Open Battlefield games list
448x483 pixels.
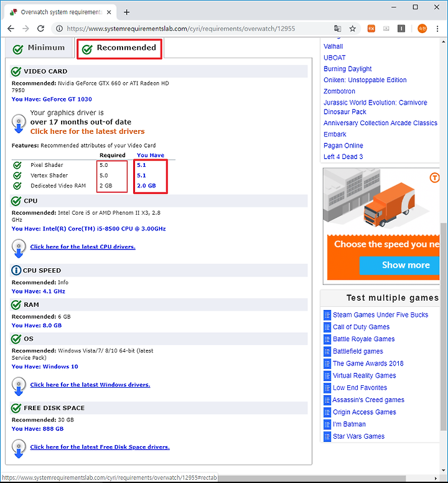coord(358,352)
